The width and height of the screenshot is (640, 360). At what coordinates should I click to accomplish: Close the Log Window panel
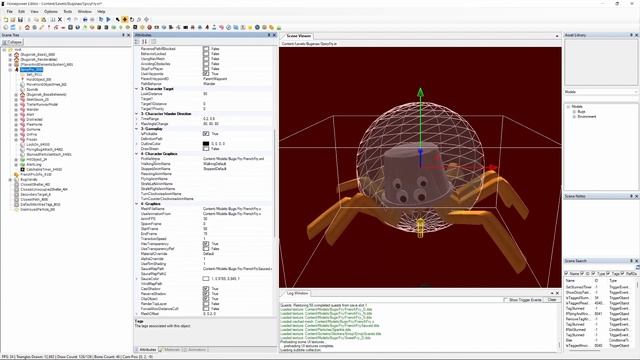(558, 293)
